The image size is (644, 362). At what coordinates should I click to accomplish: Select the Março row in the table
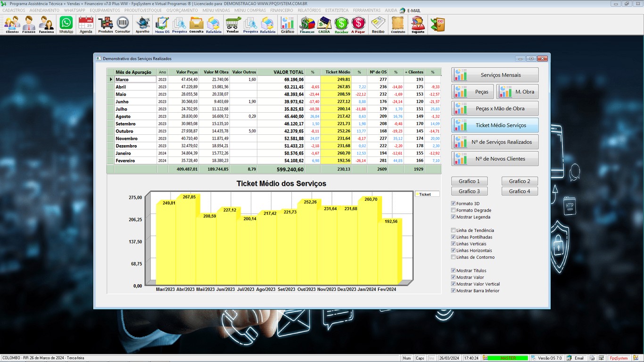point(135,80)
